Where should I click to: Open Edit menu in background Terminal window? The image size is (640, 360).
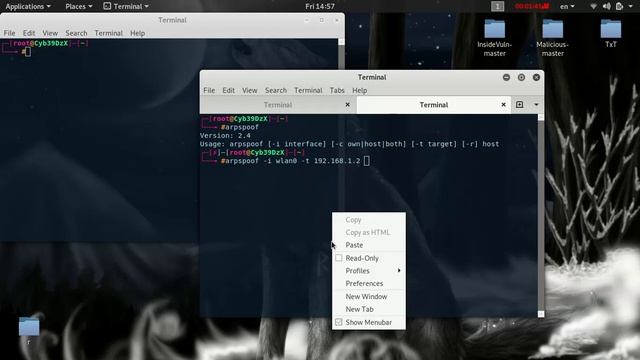pyautogui.click(x=29, y=33)
